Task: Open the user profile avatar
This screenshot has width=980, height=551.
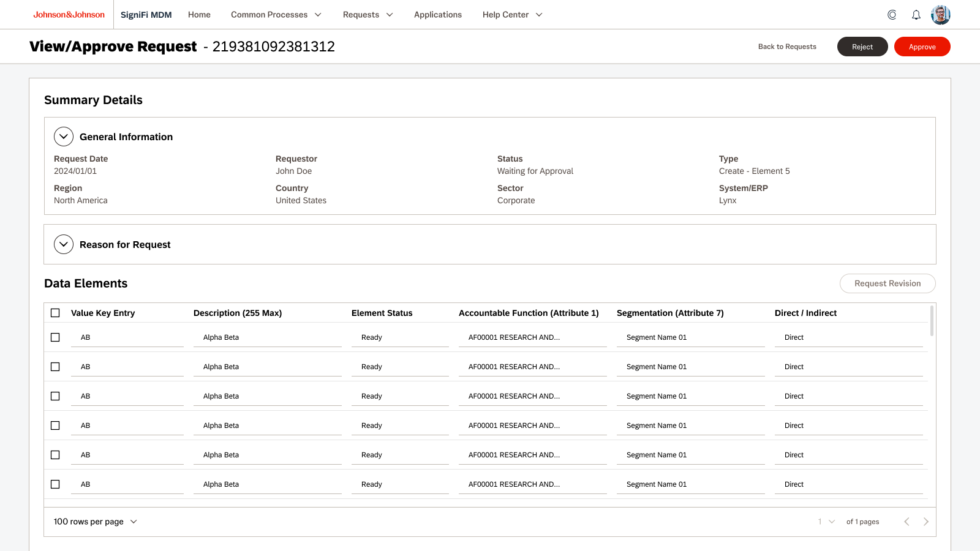Action: (940, 15)
